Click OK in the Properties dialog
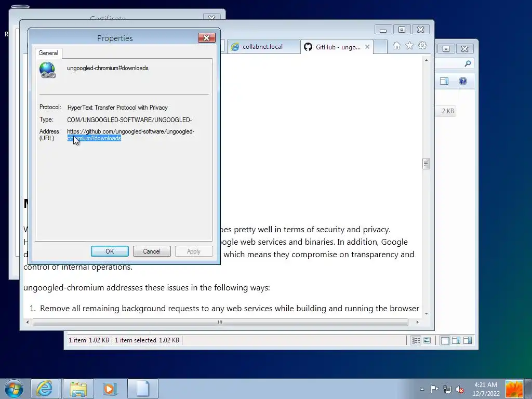 point(110,251)
